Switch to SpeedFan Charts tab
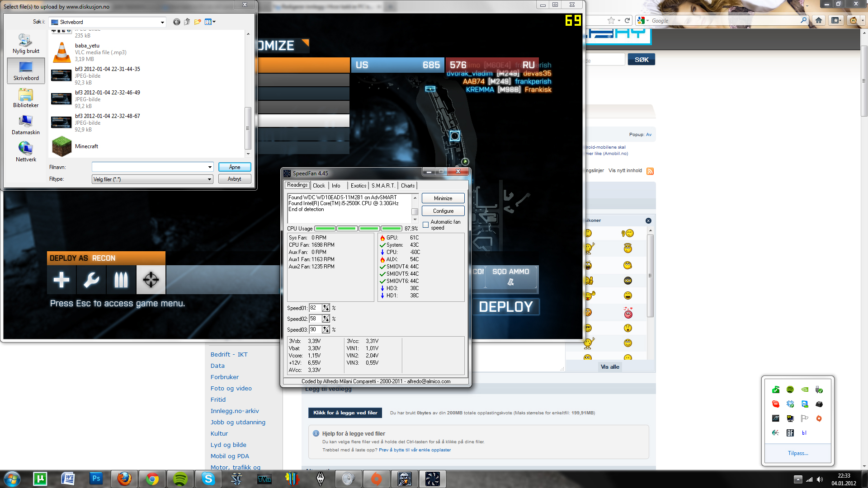This screenshot has height=488, width=868. tap(408, 186)
